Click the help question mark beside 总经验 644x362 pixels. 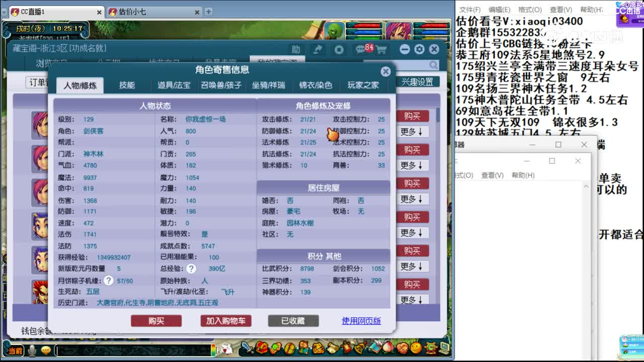(x=191, y=268)
